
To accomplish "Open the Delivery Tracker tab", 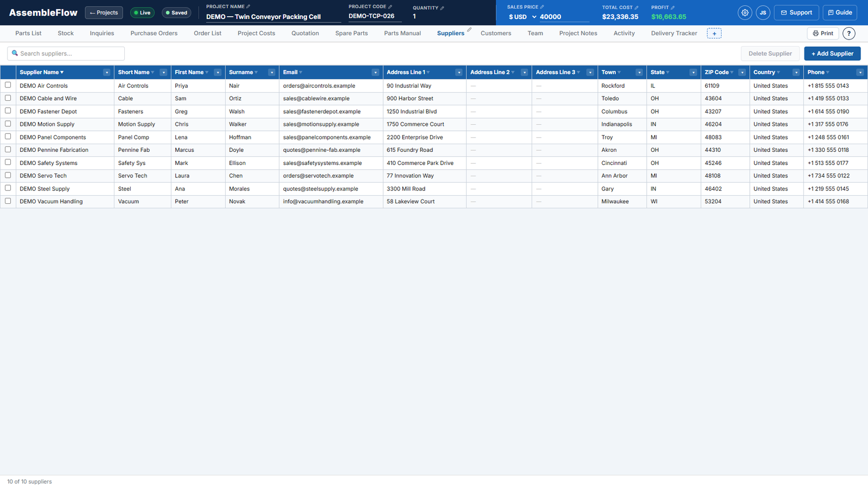I will [x=674, y=34].
